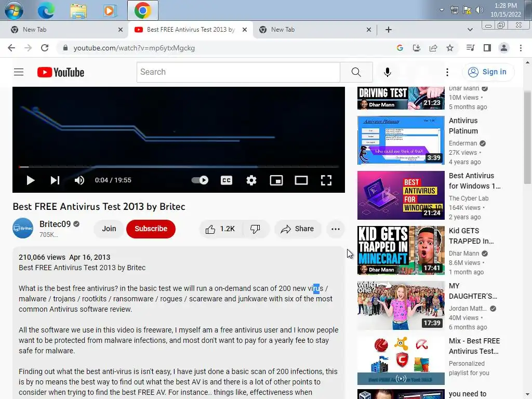The width and height of the screenshot is (532, 399).
Task: Bookmark this tab with the star
Action: pyautogui.click(x=449, y=48)
